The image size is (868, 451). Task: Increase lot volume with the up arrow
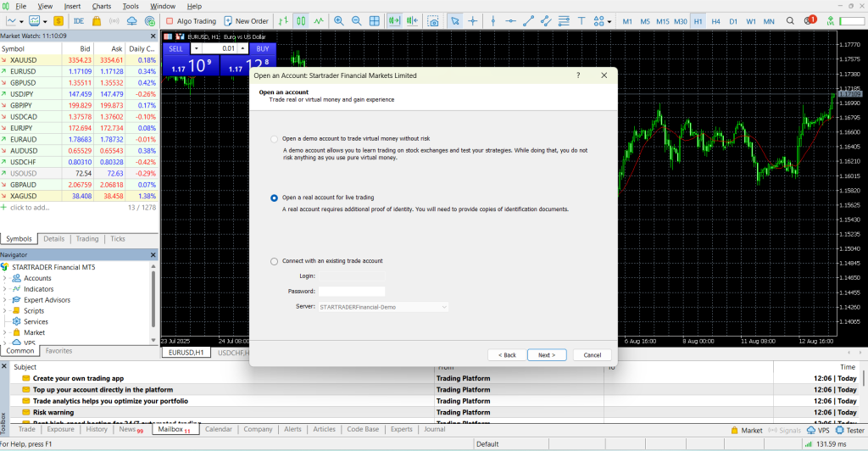tap(243, 48)
